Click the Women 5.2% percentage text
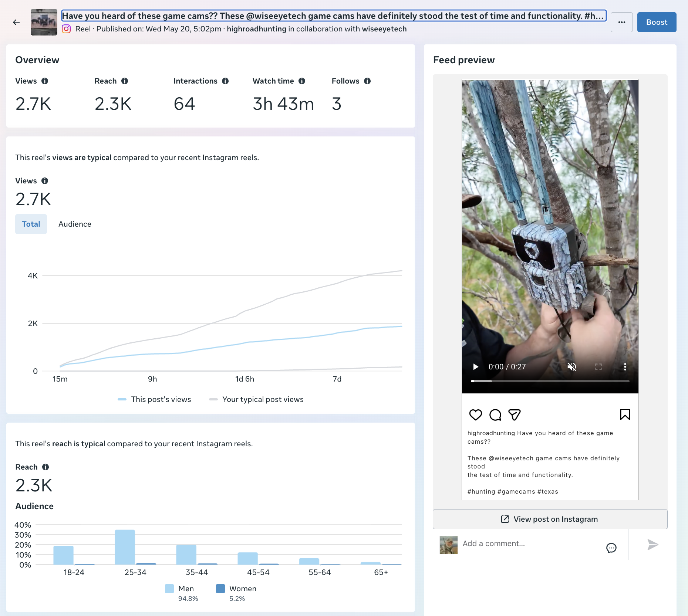Image resolution: width=688 pixels, height=616 pixels. pyautogui.click(x=237, y=599)
